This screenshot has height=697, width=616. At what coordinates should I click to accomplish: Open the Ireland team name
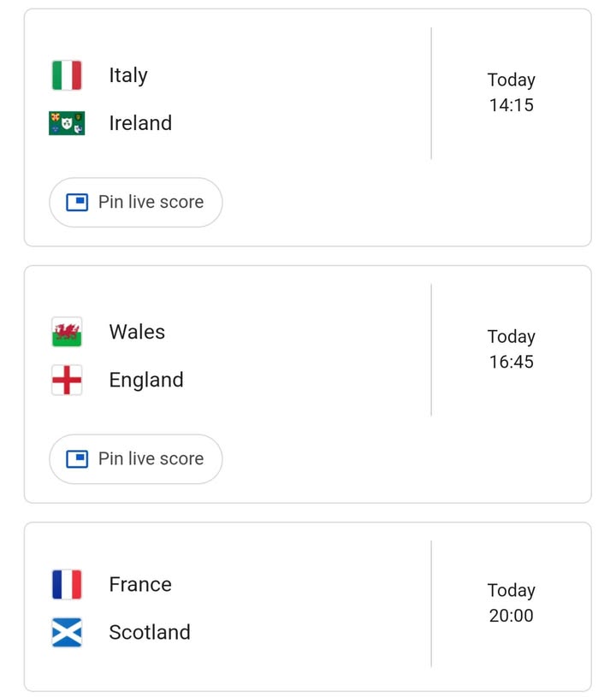(140, 123)
